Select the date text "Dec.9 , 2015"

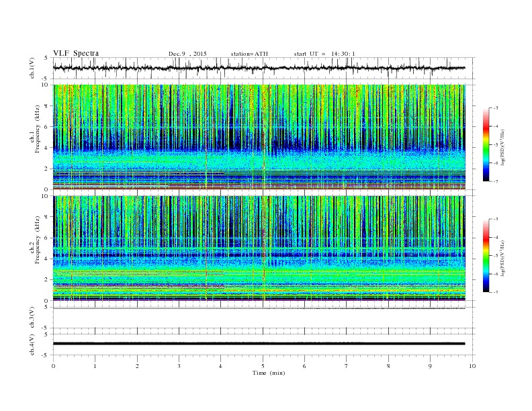point(187,54)
